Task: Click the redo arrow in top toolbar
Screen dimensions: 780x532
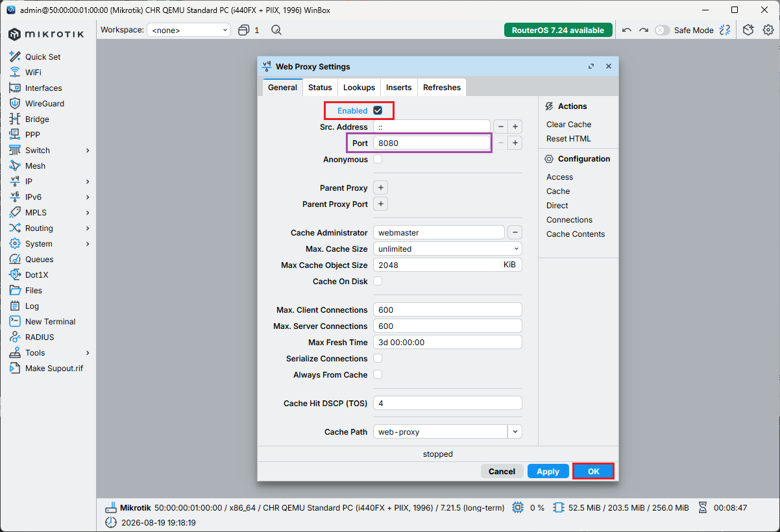Action: tap(644, 30)
